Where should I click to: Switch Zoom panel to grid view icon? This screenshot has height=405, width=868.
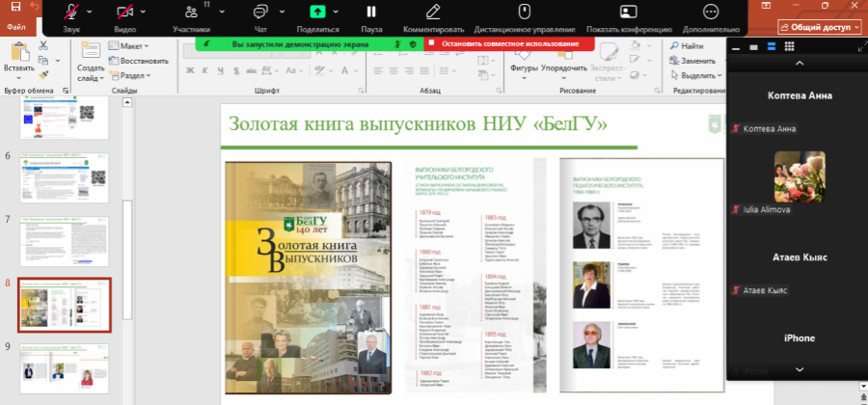tap(789, 46)
